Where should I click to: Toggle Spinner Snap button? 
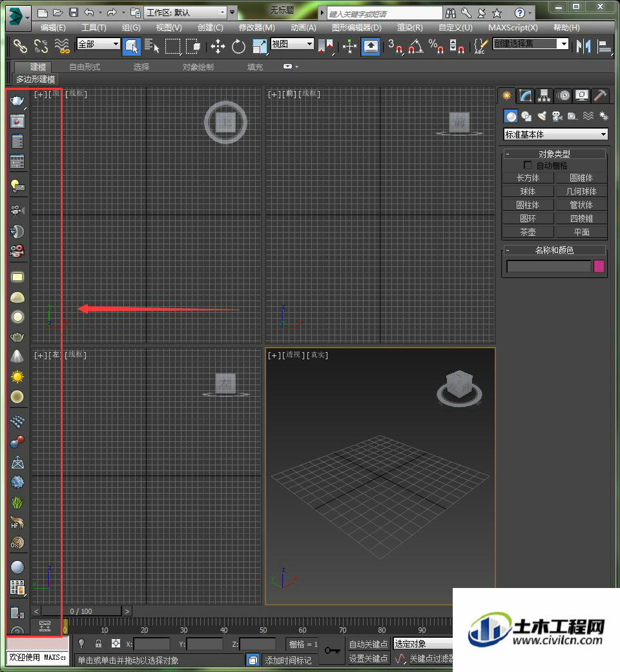coord(457,46)
